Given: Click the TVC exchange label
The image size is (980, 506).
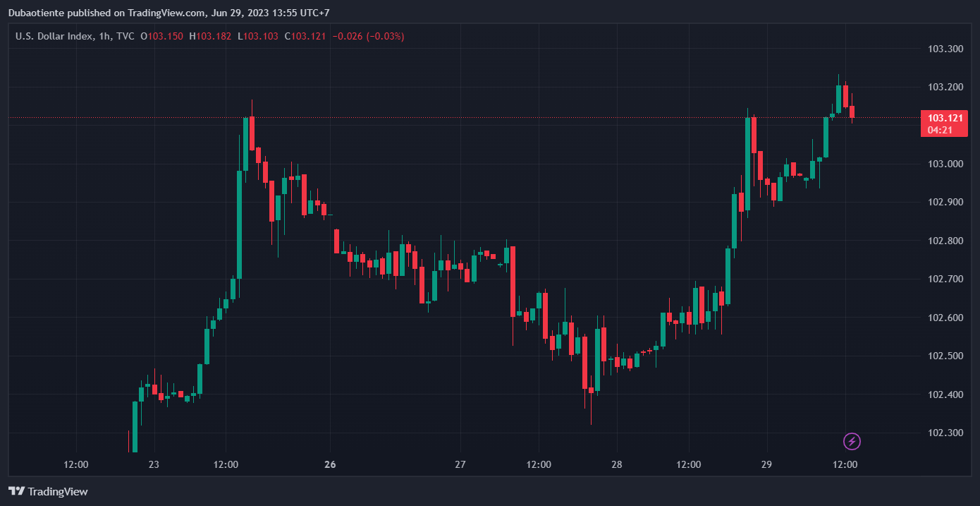Looking at the screenshot, I should point(125,36).
